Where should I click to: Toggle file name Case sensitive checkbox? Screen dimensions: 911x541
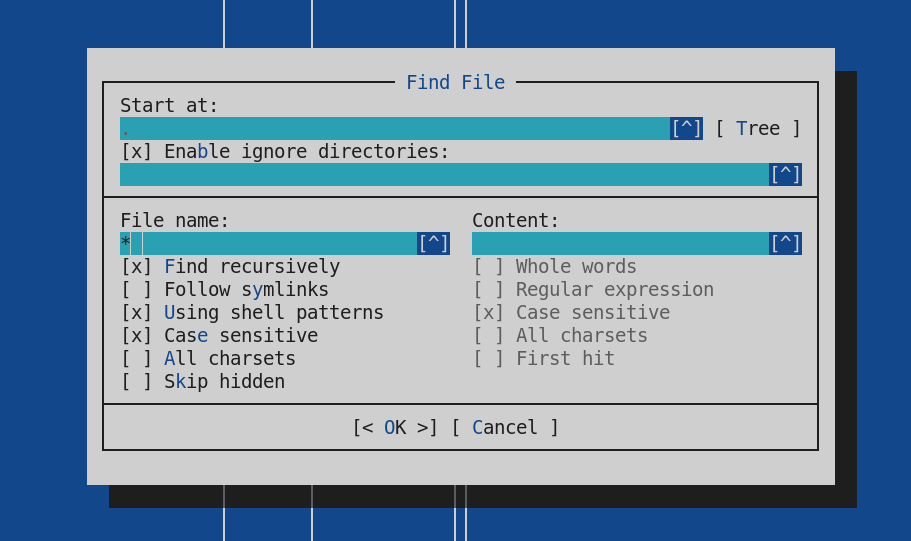(219, 335)
